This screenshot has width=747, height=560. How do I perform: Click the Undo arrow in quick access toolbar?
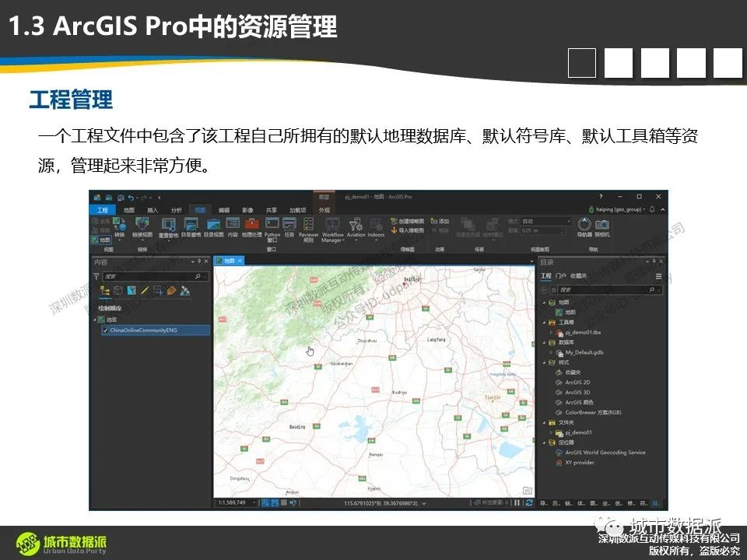point(131,197)
